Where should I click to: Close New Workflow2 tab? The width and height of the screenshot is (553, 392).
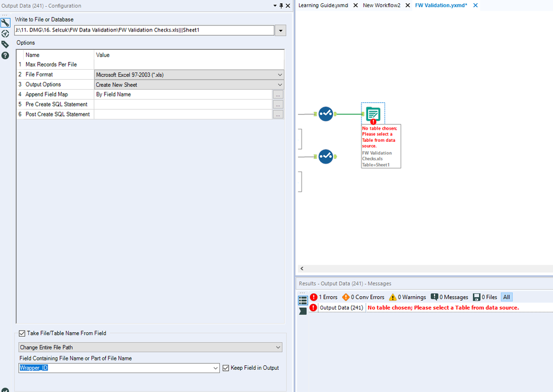click(408, 6)
